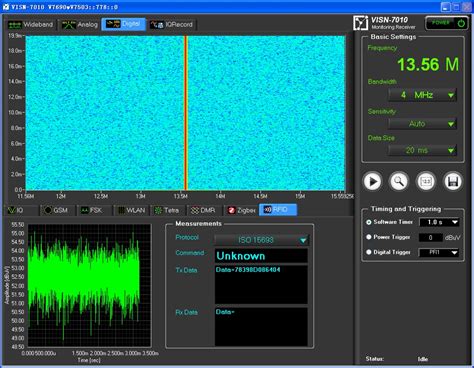Select the Zigbee decoder tab
This screenshot has width=474, height=368.
pos(241,210)
